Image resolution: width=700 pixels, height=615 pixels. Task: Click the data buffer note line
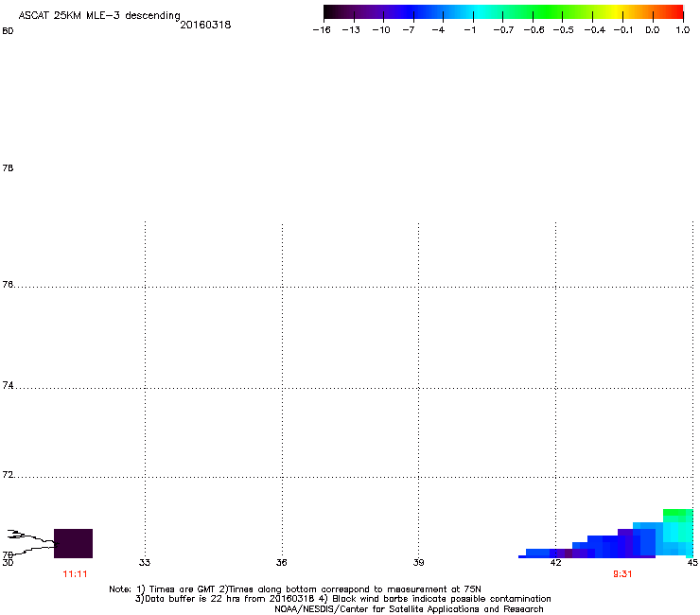342,599
